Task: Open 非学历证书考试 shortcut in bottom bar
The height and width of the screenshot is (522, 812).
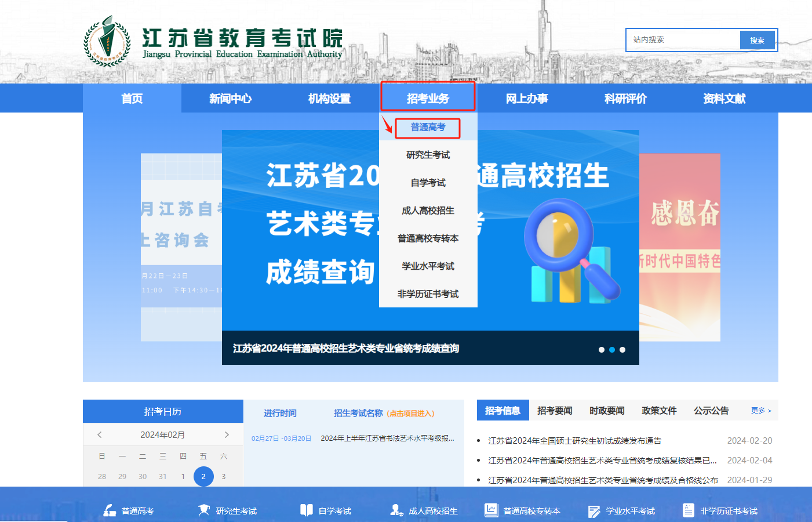Action: [720, 510]
